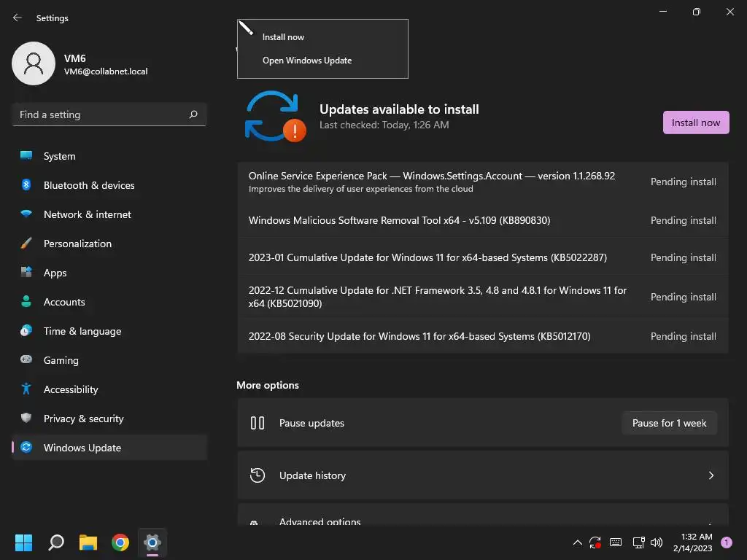747x560 pixels.
Task: Open the Windows Start menu
Action: [x=23, y=542]
